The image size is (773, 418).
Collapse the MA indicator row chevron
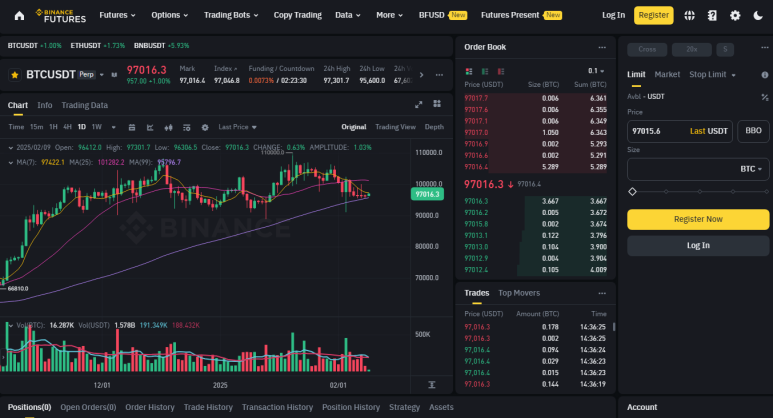click(x=10, y=162)
